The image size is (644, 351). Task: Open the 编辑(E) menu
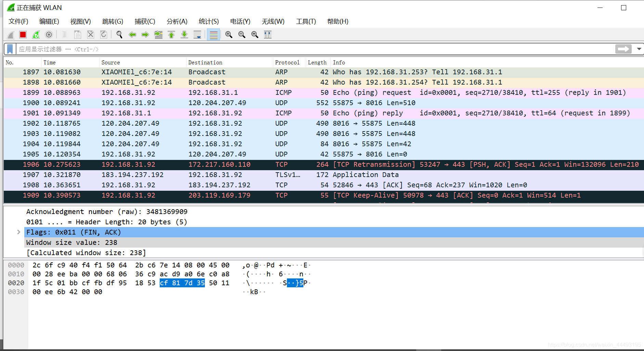tap(49, 22)
